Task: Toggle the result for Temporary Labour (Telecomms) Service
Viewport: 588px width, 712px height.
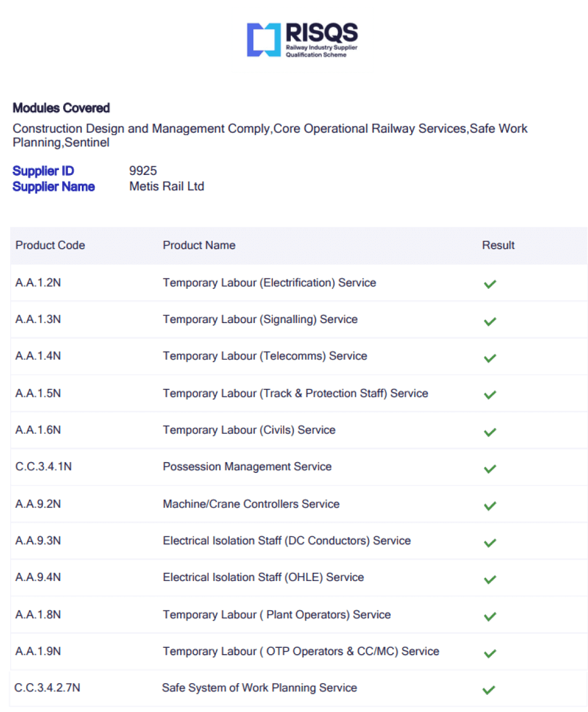Action: pyautogui.click(x=490, y=357)
